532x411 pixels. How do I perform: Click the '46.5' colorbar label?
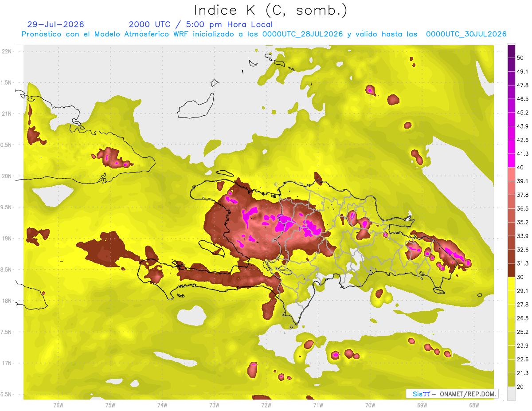point(523,99)
